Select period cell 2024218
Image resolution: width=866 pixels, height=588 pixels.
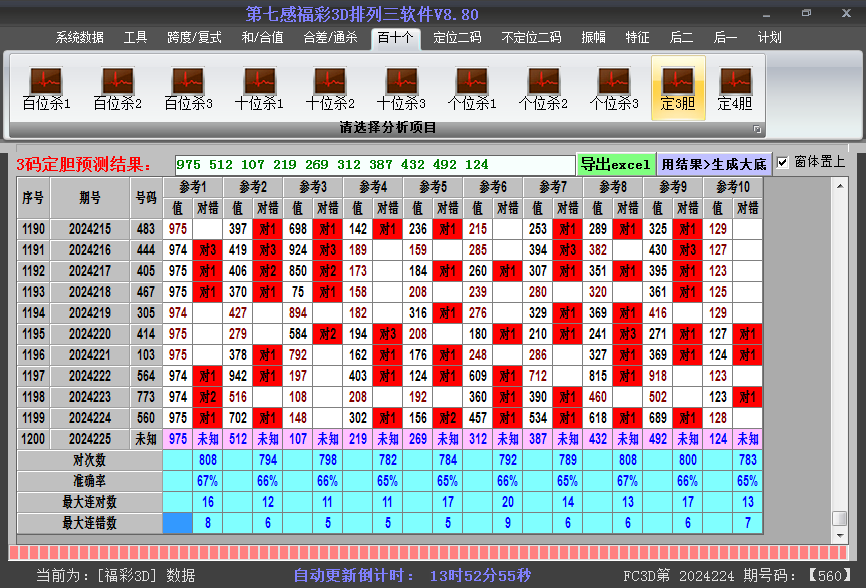[89, 292]
